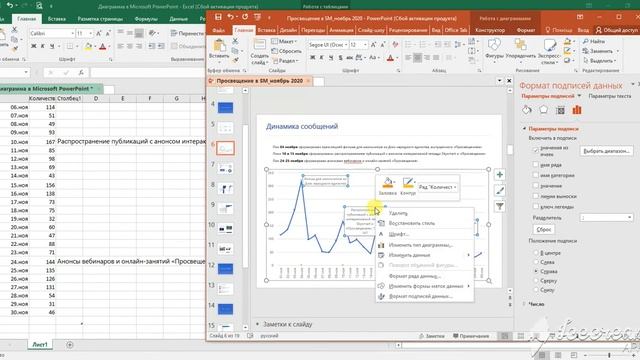Check the 'линии выноски' checkbox
The image size is (640, 360).
pyautogui.click(x=536, y=196)
